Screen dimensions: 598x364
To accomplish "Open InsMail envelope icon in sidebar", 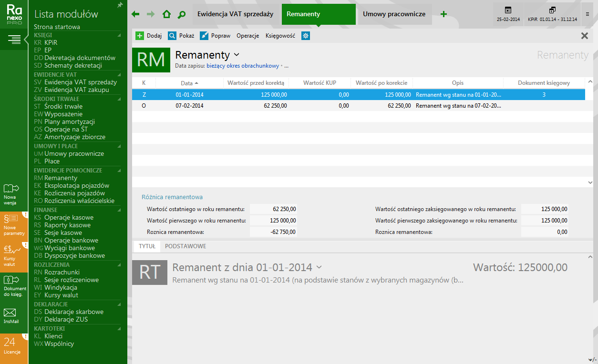I will tap(10, 315).
